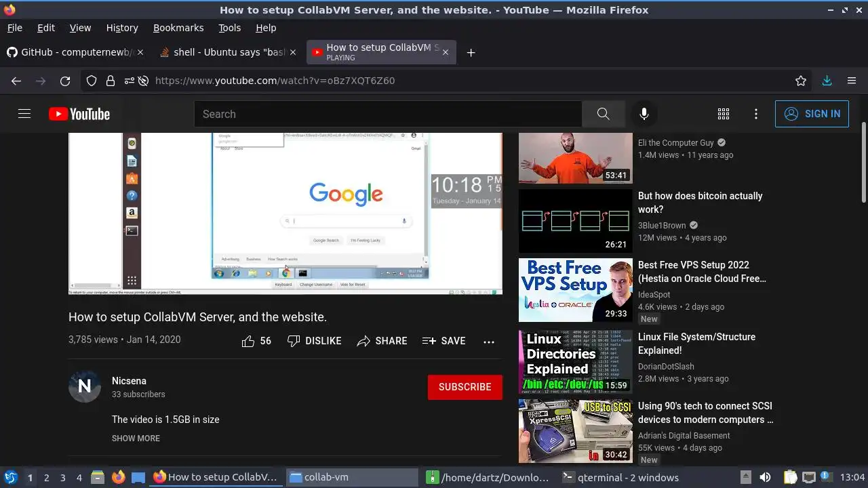Open the USB to SCSI video thumbnail
868x488 pixels.
tap(576, 431)
